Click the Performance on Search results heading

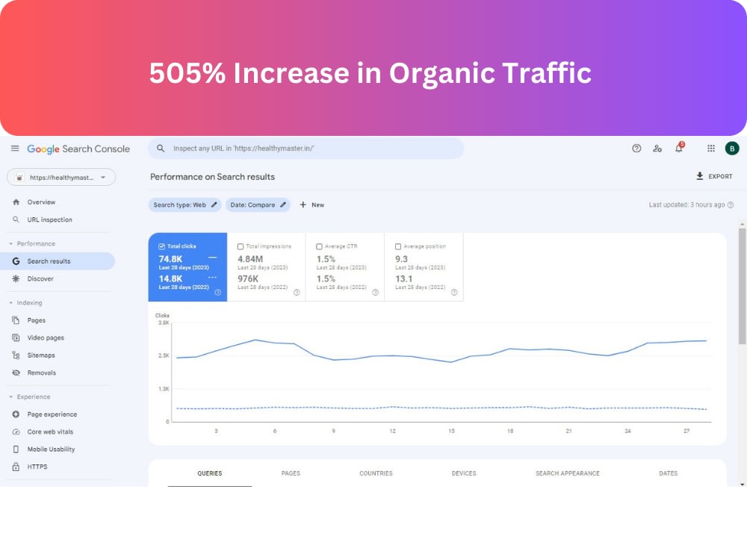point(212,177)
